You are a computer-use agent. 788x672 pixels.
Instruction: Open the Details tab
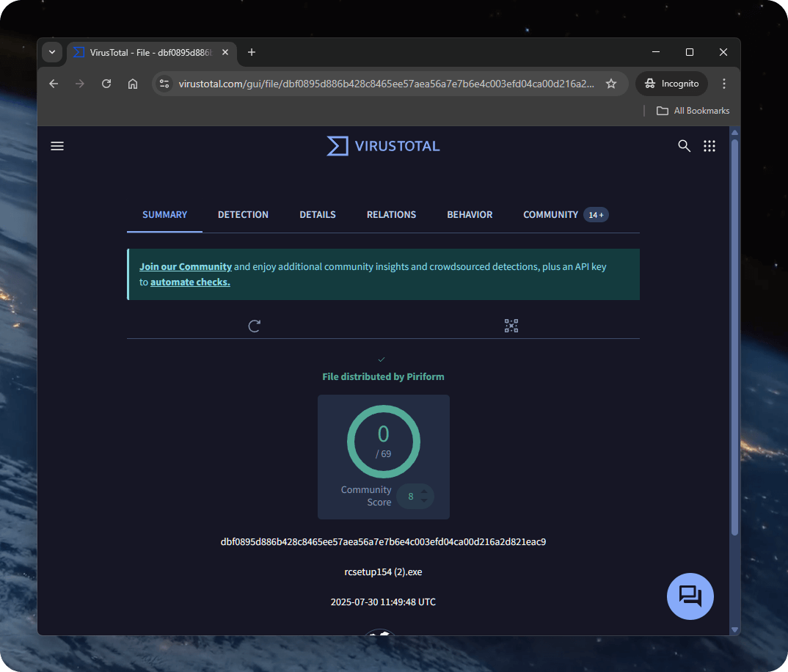click(x=318, y=215)
